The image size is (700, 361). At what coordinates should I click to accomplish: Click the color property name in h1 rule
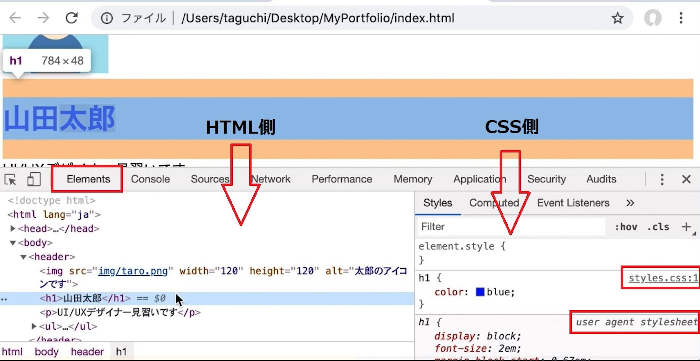(449, 293)
